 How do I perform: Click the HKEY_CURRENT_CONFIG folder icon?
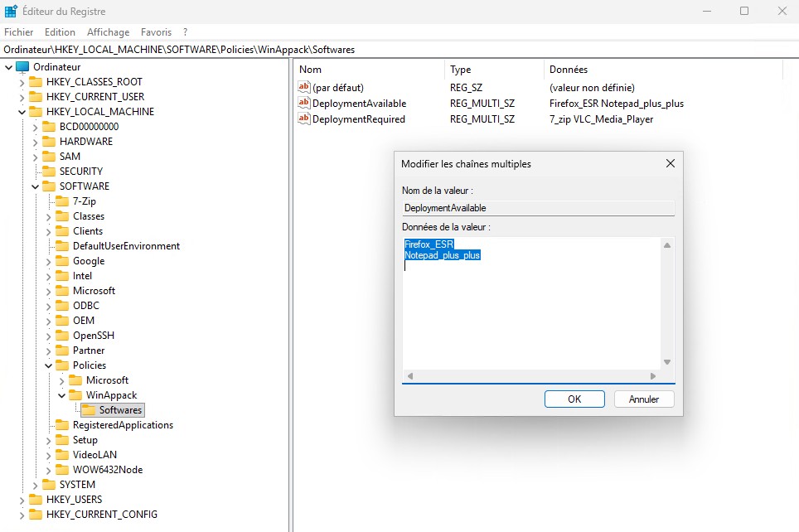[36, 514]
